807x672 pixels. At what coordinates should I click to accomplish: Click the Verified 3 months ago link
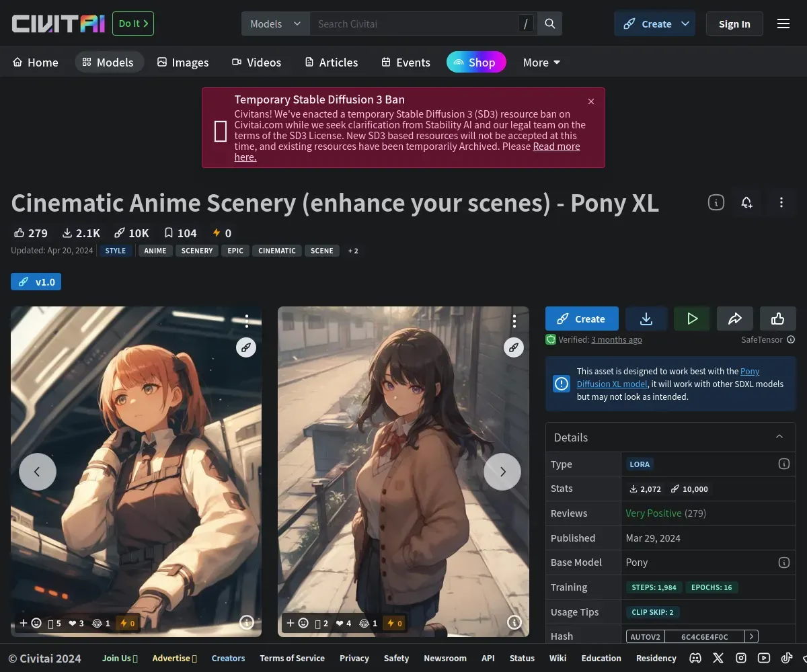[617, 340]
